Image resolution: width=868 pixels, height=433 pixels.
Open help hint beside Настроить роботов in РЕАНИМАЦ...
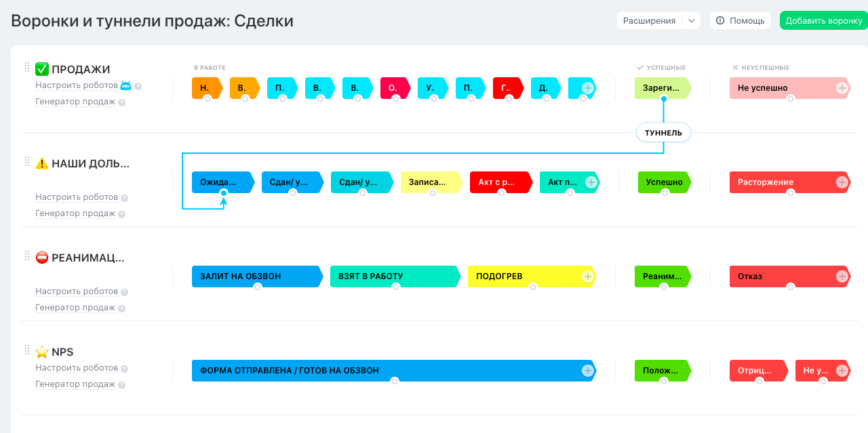[125, 293]
